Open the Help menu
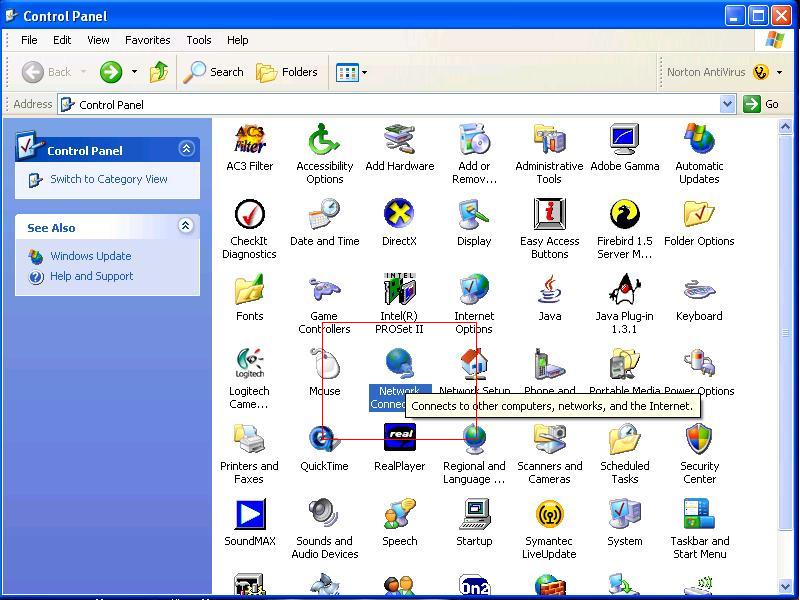 [x=238, y=40]
